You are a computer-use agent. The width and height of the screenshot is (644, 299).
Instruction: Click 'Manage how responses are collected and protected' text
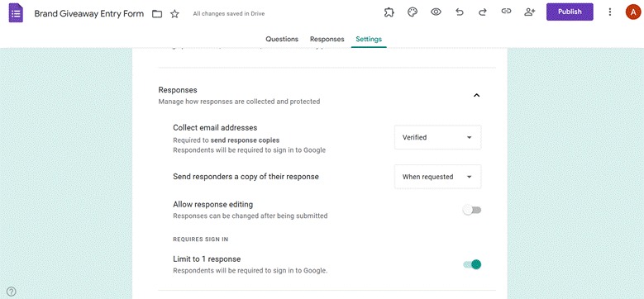click(x=239, y=102)
